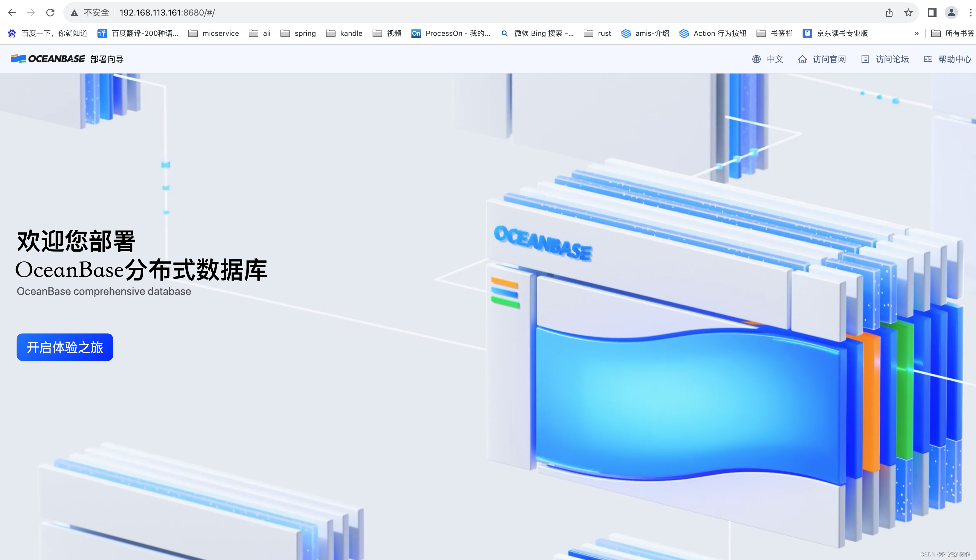
Task: Open the rust bookmark folder
Action: pos(597,33)
